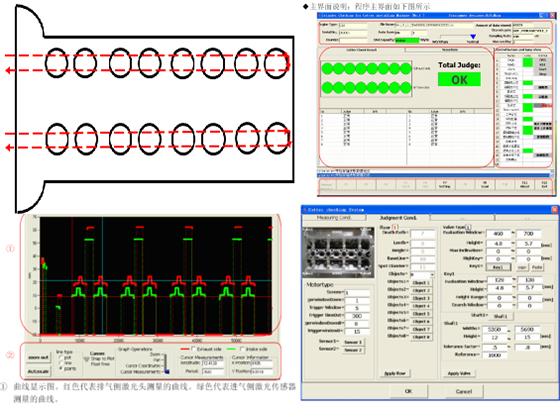Enable the Intake side checkbox
560x420 pixels.
coord(242,349)
